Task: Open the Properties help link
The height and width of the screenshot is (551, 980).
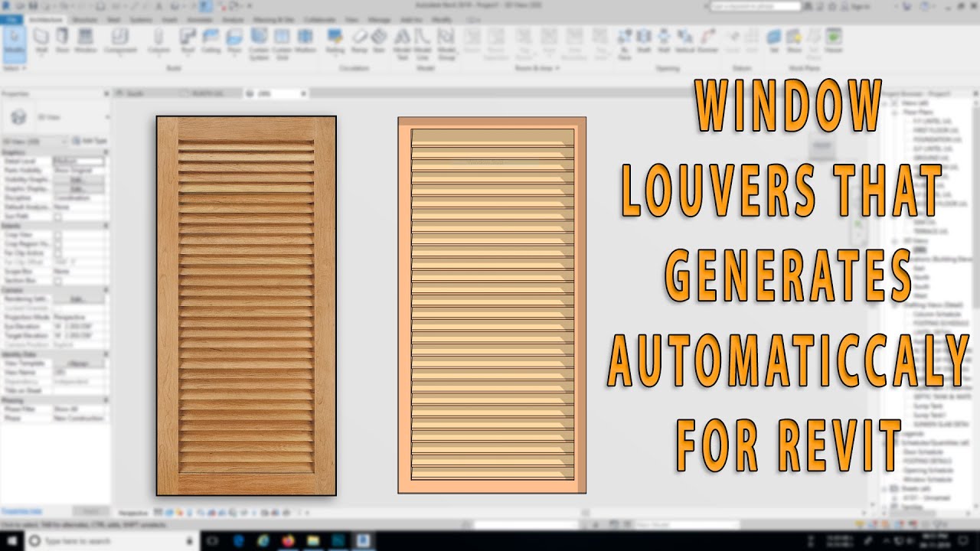Action: tap(21, 510)
